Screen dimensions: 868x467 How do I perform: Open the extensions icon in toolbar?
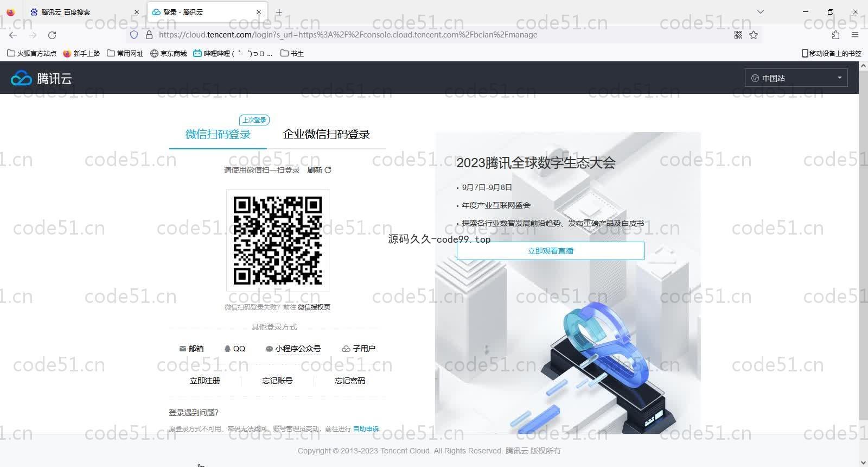[x=835, y=35]
